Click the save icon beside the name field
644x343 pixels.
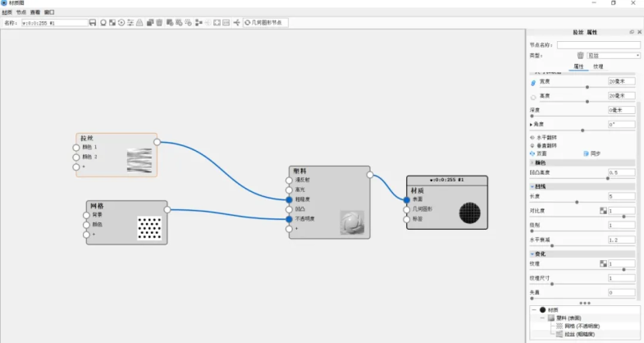93,22
